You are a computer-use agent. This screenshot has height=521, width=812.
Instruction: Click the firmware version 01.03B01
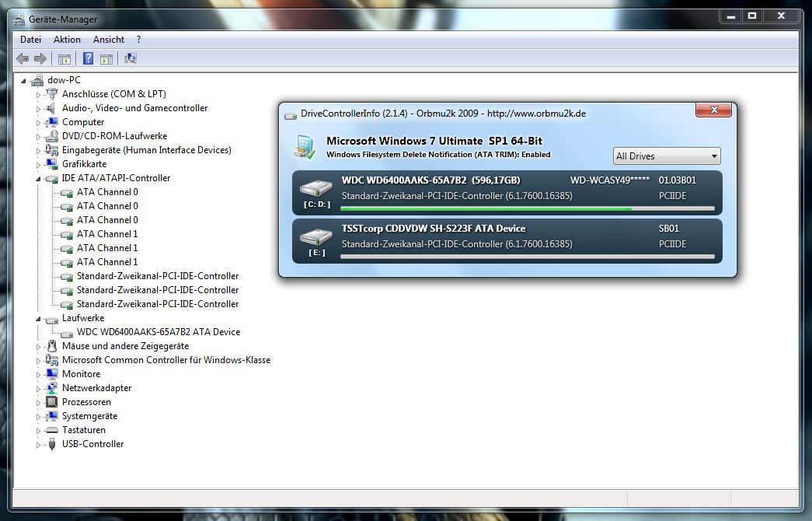coord(678,180)
